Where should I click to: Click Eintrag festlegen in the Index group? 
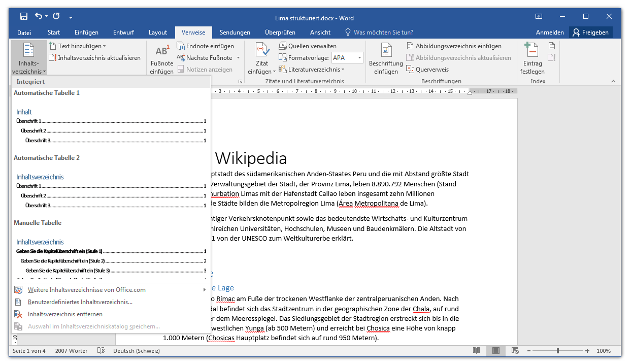pos(532,59)
